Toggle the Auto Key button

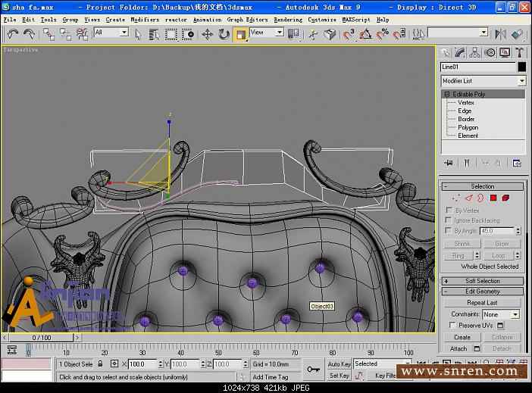tap(339, 363)
